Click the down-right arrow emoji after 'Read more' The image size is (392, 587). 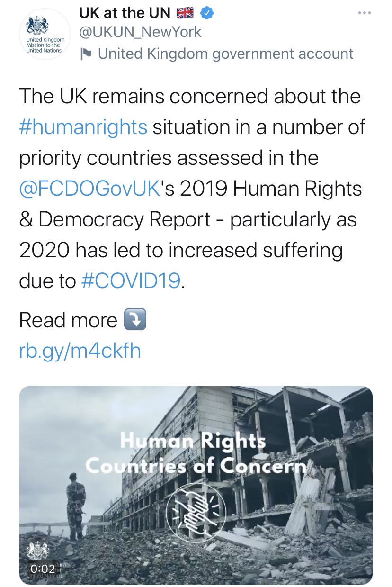click(134, 320)
